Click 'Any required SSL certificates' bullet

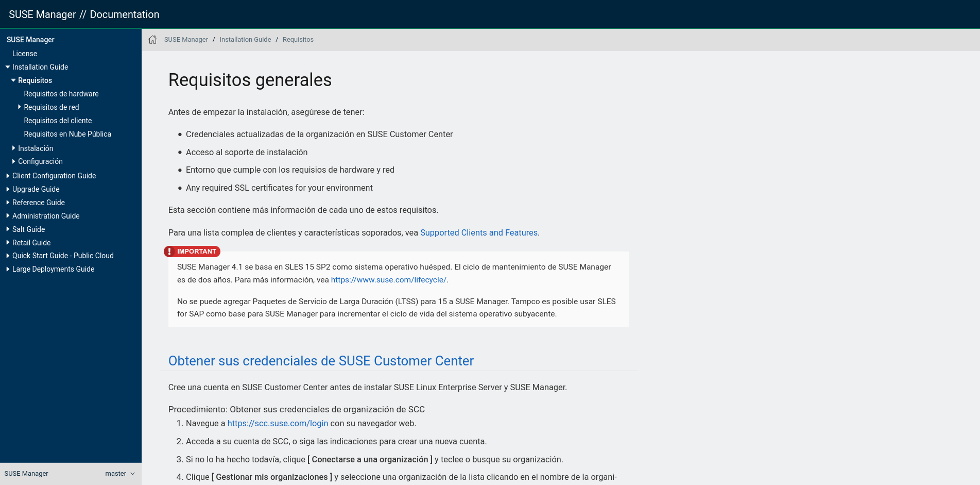click(x=279, y=188)
